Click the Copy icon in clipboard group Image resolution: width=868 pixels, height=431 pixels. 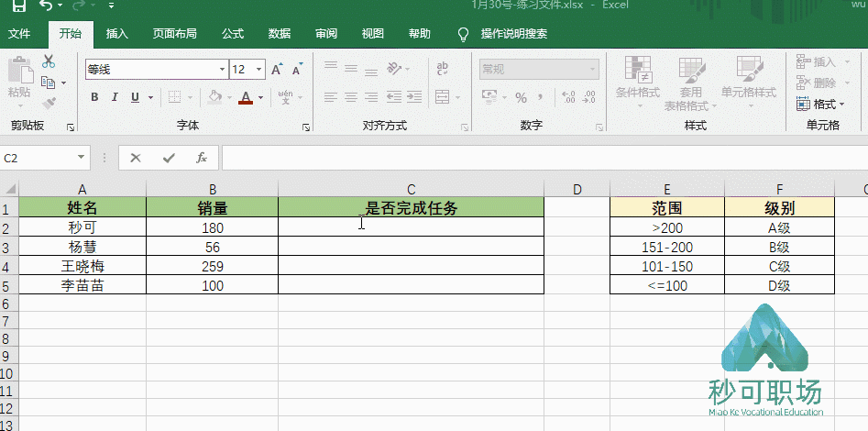pyautogui.click(x=49, y=83)
